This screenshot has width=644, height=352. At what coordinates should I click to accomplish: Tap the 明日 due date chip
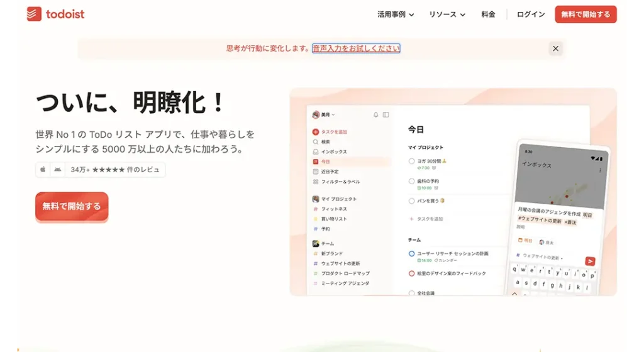pyautogui.click(x=525, y=240)
